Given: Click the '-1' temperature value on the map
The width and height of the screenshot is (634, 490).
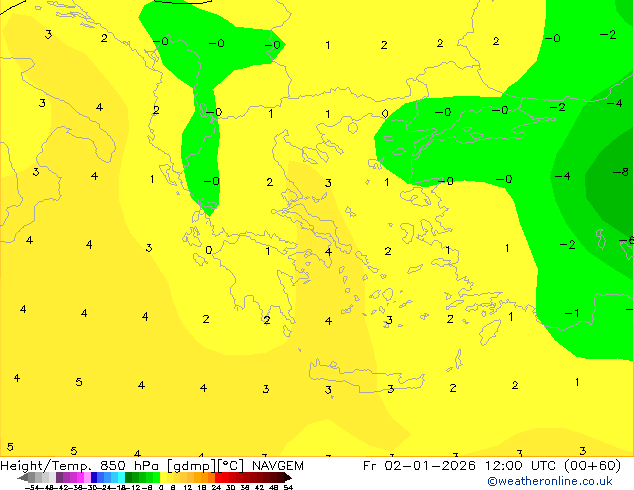Looking at the screenshot, I should (x=572, y=313).
